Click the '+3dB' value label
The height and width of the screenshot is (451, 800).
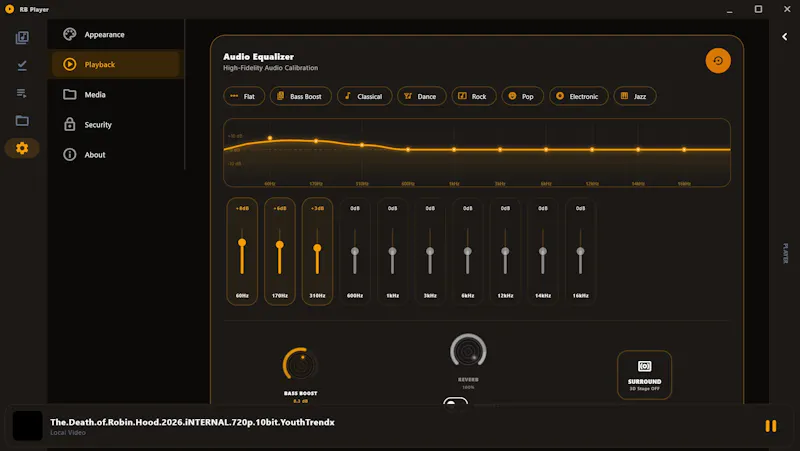317,208
